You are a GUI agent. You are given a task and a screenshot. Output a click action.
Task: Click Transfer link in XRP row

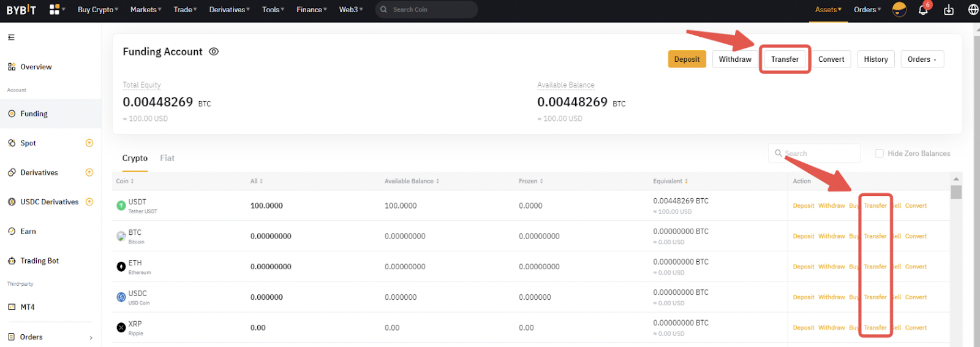(875, 328)
